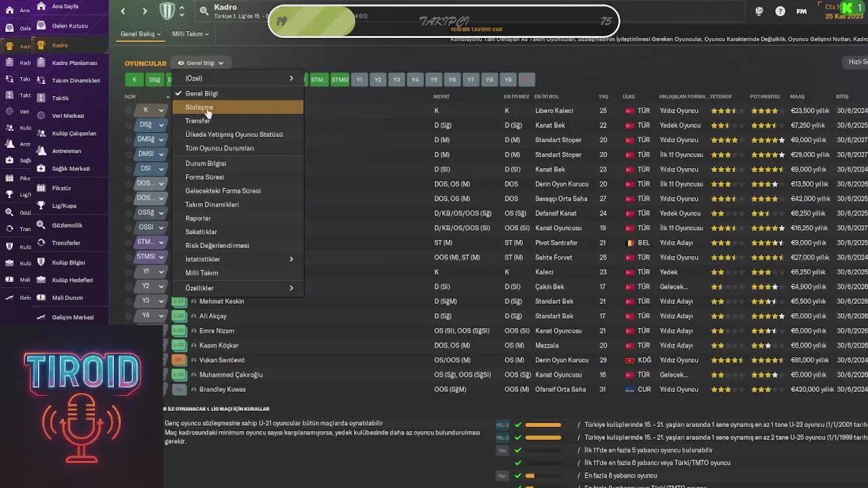Open the FM menu icon
The image size is (868, 488).
802,11
